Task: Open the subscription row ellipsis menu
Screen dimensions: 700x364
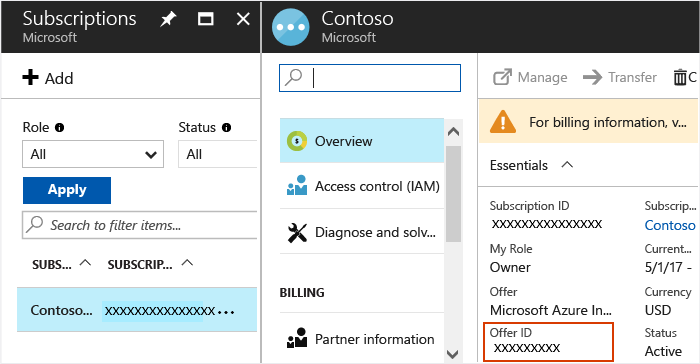Action: [x=226, y=312]
